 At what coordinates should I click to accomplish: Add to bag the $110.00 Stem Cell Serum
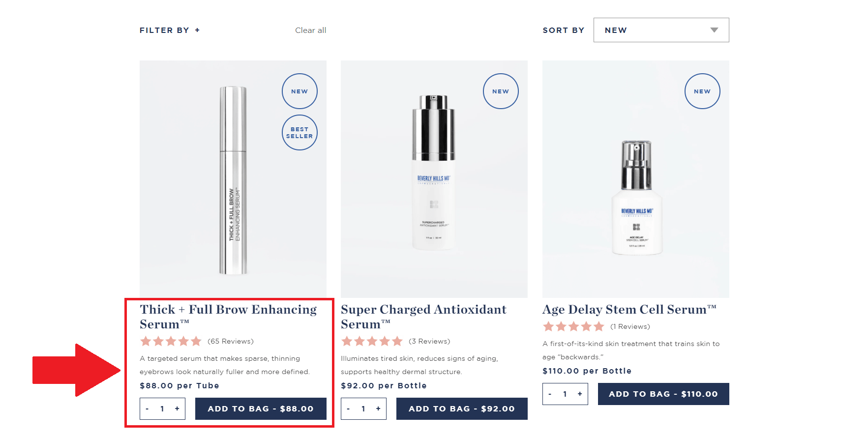(x=663, y=394)
